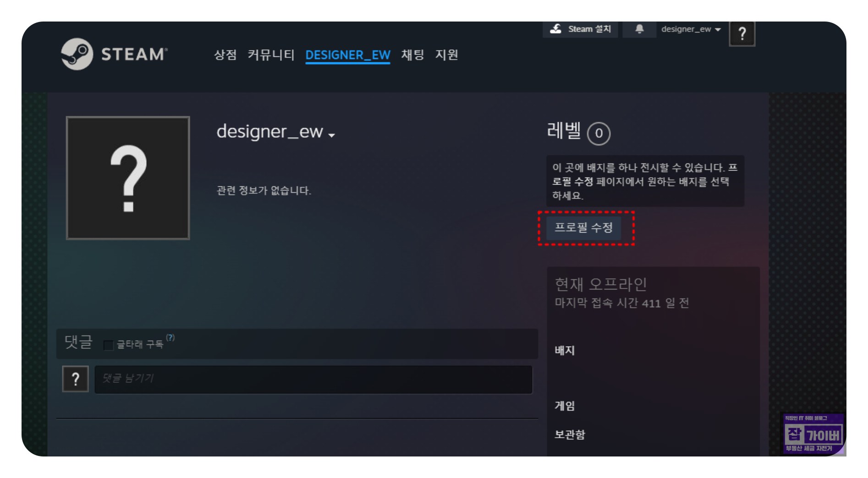Click the 마지막 접속 시간 411 일 전 text
868x478 pixels.
pos(622,303)
